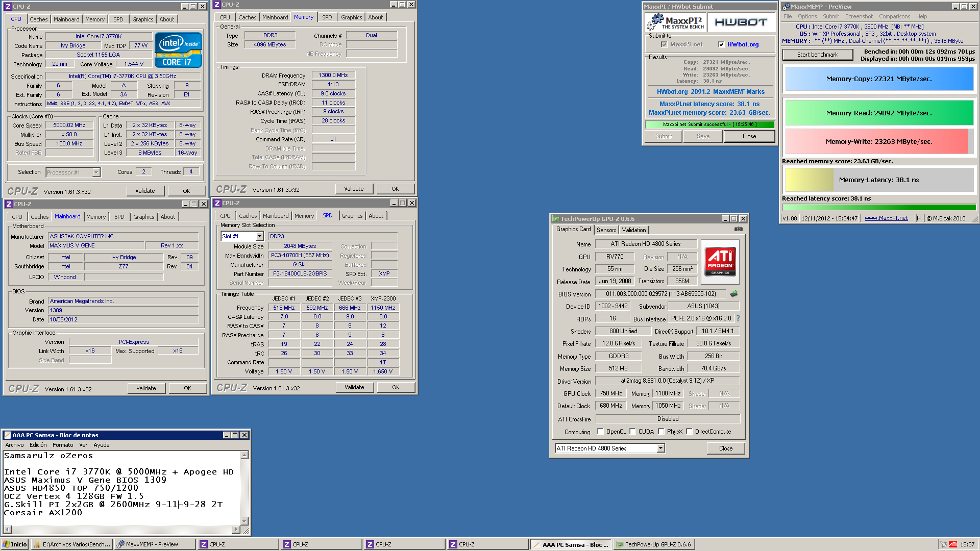Open the www.MaxxPI.net link

point(886,218)
